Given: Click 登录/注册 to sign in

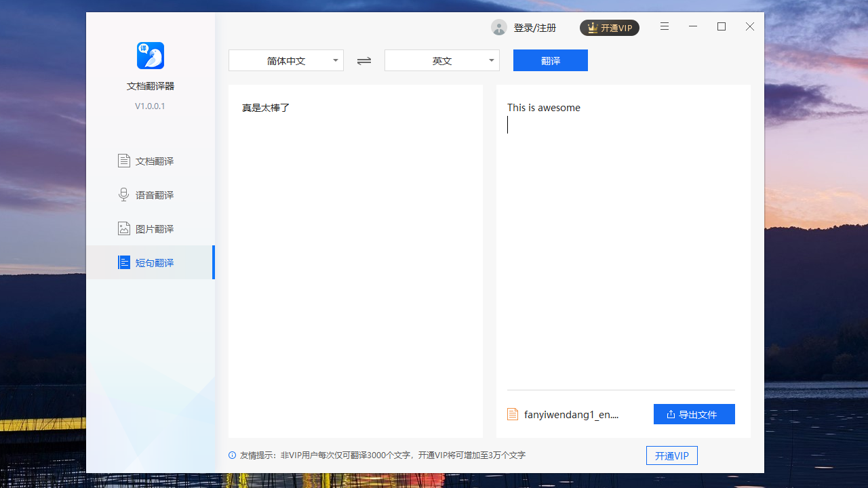Looking at the screenshot, I should pos(534,28).
